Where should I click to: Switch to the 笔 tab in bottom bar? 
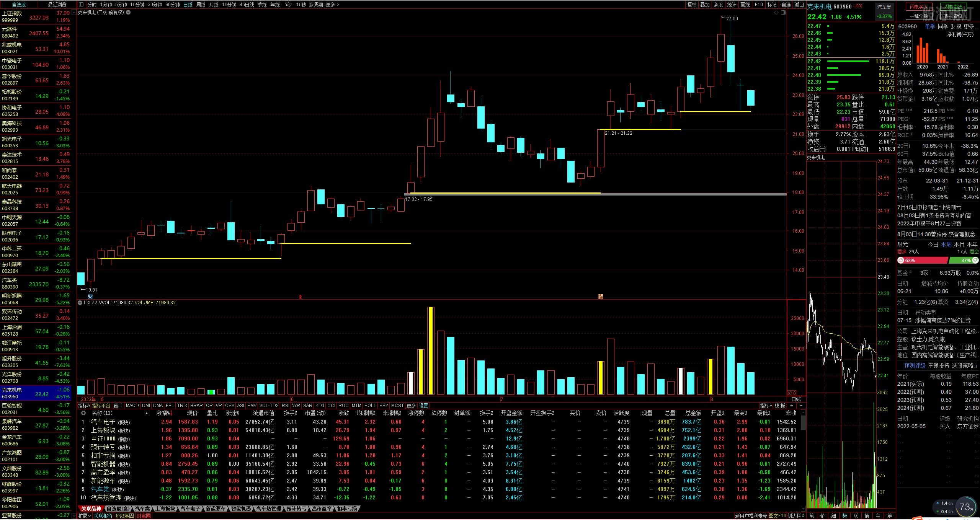click(x=812, y=516)
